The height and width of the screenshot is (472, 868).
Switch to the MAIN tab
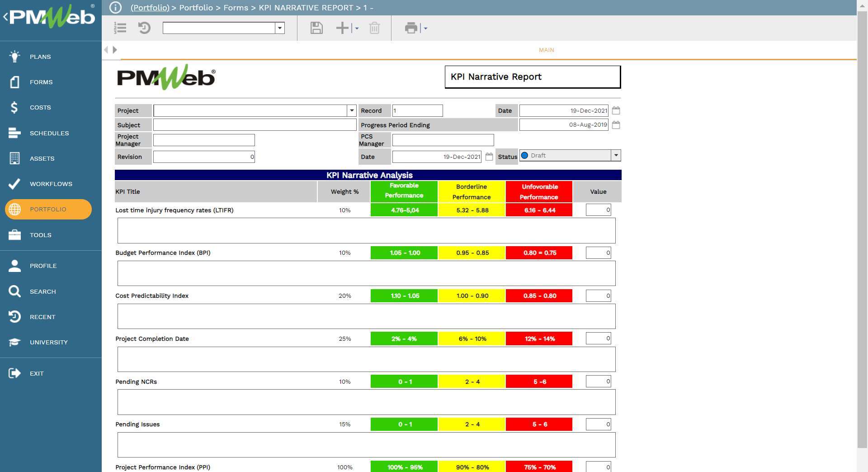point(546,50)
